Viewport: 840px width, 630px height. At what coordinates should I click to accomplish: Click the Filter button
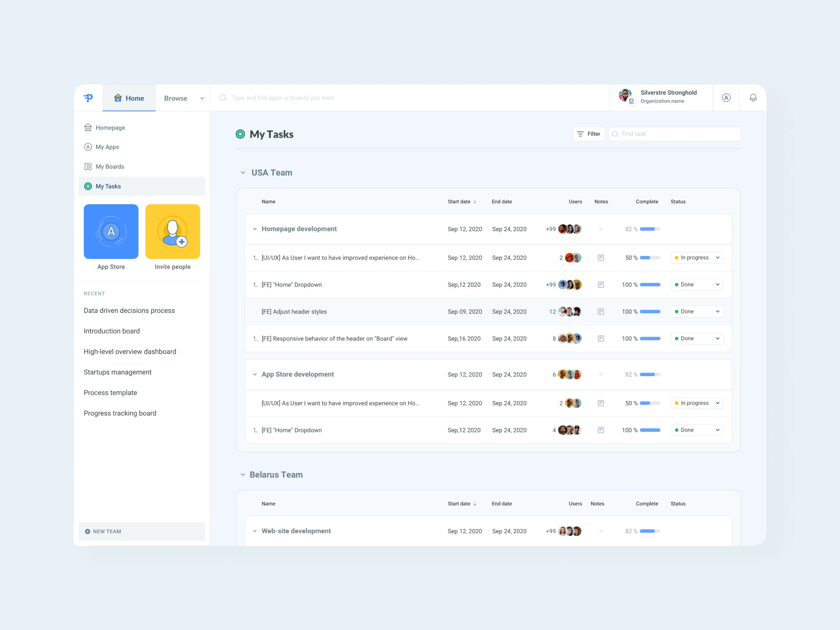pos(589,134)
